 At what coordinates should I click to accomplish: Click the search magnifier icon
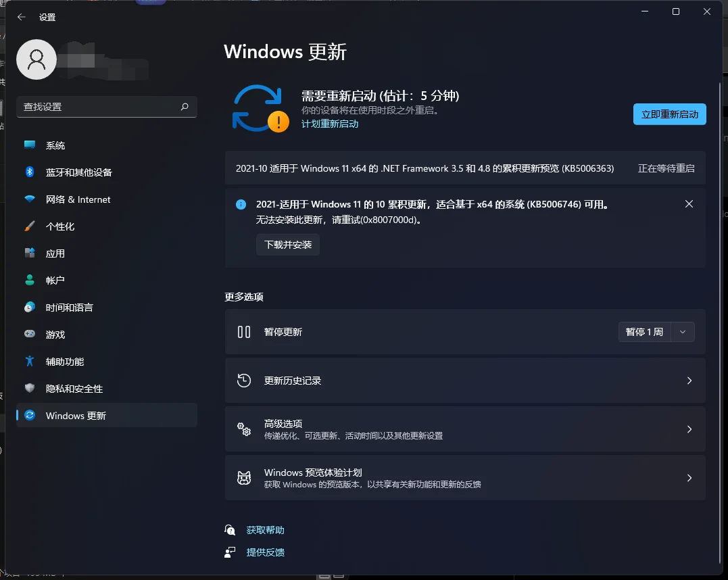click(x=185, y=107)
